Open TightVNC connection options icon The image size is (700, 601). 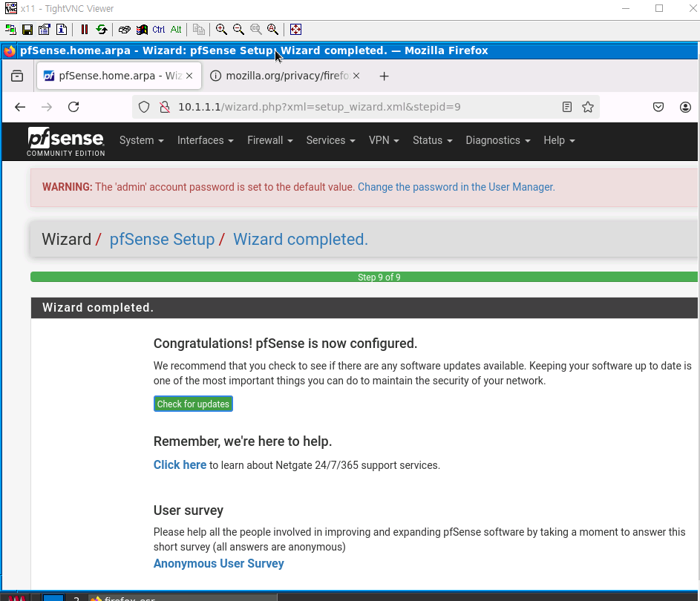45,30
